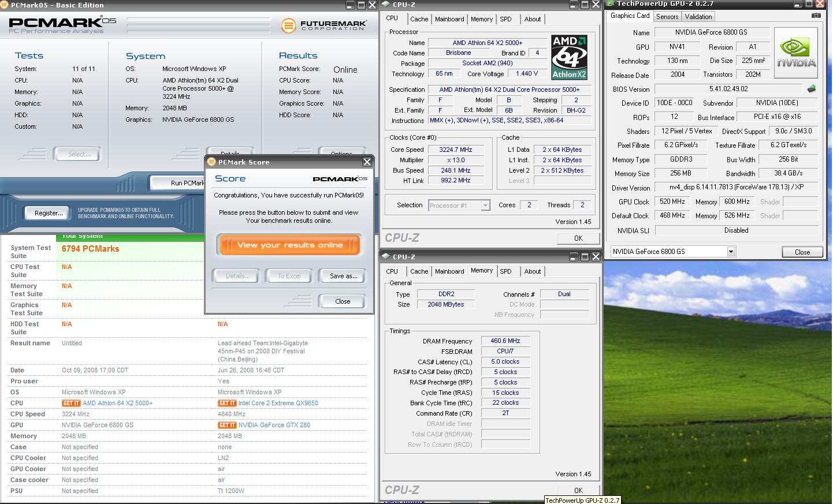Click the DRAM Frequency value 460.6 MHz
Image resolution: width=833 pixels, height=504 pixels.
tap(505, 341)
